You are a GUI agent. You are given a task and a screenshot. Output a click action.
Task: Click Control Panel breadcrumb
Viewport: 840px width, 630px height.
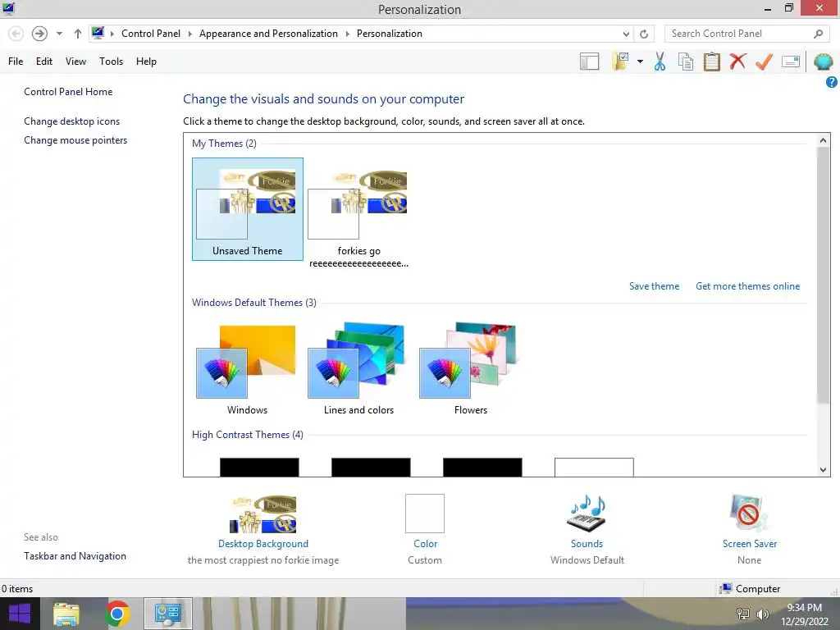(x=151, y=34)
